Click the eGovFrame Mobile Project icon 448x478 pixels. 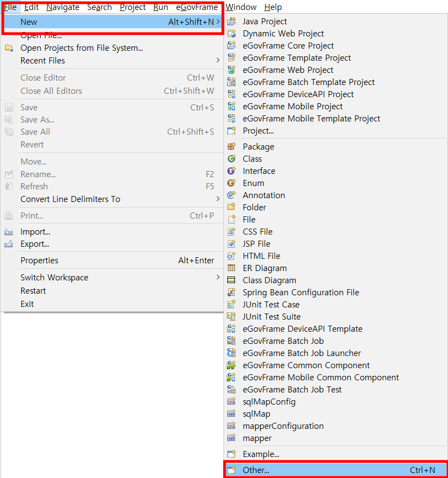click(x=232, y=107)
